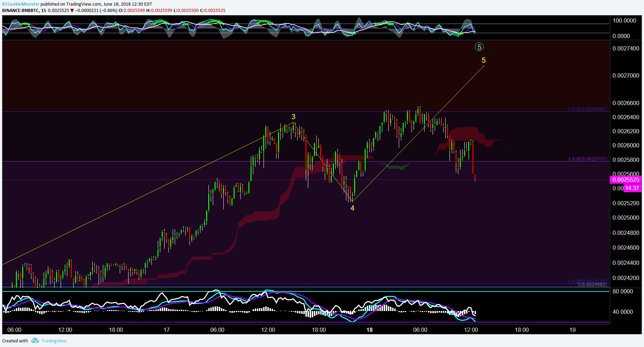Select the yellow wave 3 label
Image resolution: width=644 pixels, height=347 pixels.
[293, 117]
